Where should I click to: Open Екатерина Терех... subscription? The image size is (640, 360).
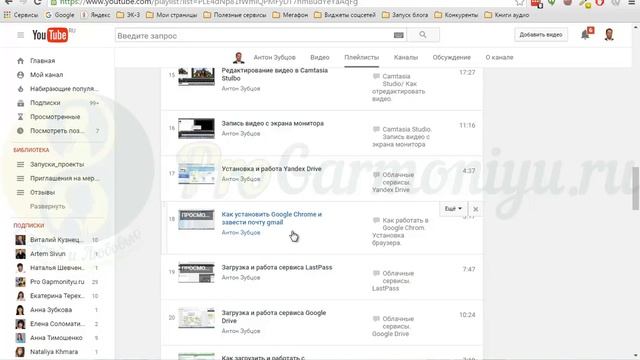pyautogui.click(x=57, y=296)
